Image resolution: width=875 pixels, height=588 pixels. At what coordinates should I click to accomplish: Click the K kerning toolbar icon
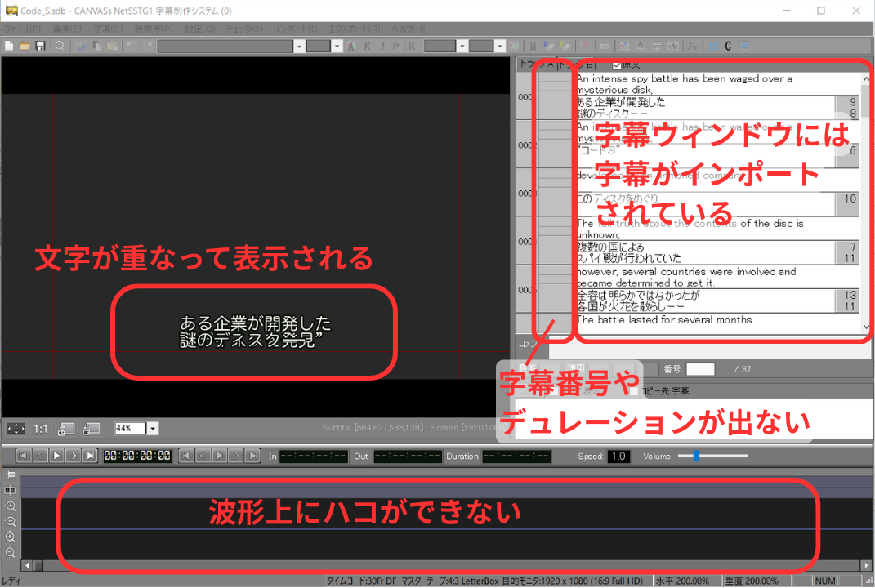pyautogui.click(x=367, y=46)
